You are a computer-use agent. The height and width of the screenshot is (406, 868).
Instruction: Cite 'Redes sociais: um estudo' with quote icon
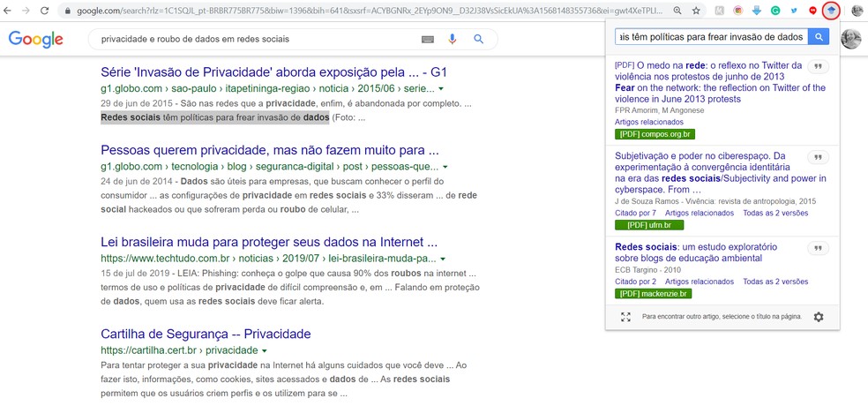(818, 248)
